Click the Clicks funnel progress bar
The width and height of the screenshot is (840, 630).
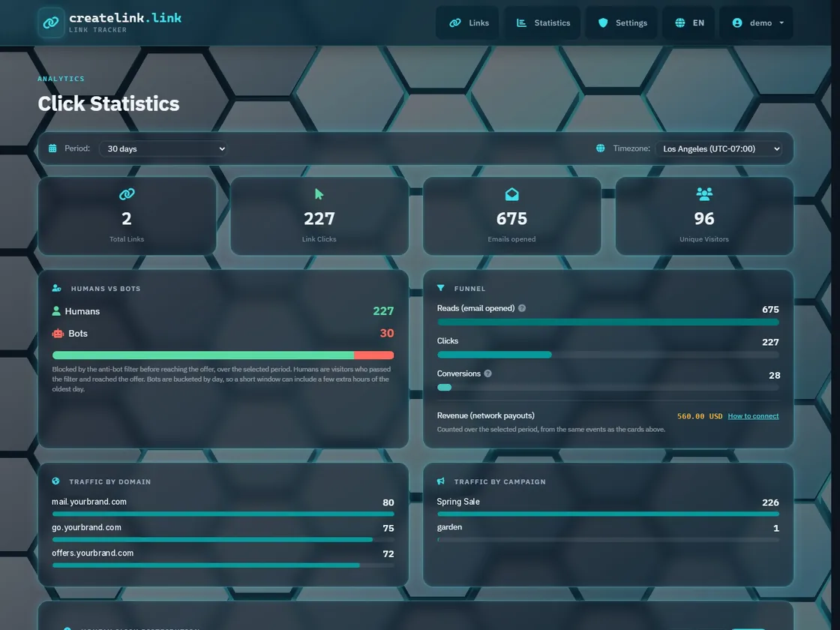coord(608,355)
